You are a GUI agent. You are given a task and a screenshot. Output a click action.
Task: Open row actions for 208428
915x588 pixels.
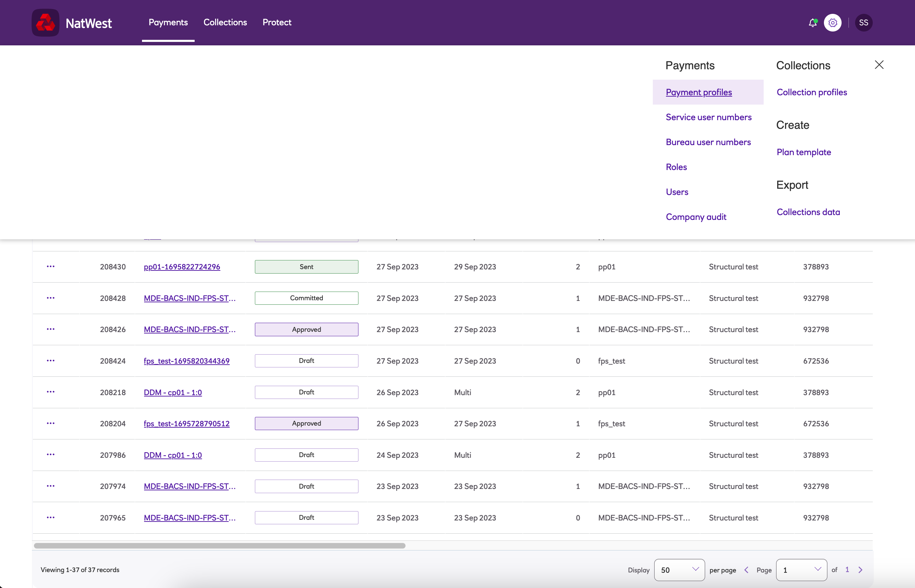pos(51,298)
